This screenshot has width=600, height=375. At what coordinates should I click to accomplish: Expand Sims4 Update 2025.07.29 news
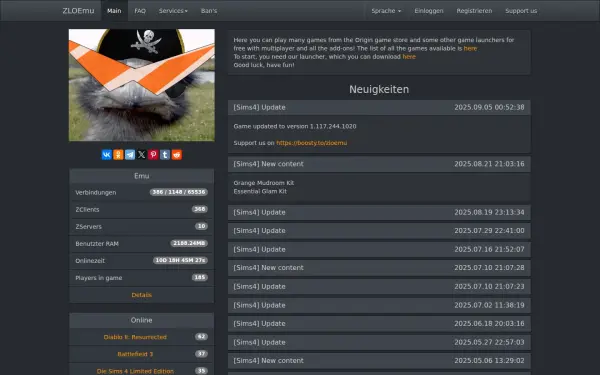click(x=379, y=231)
